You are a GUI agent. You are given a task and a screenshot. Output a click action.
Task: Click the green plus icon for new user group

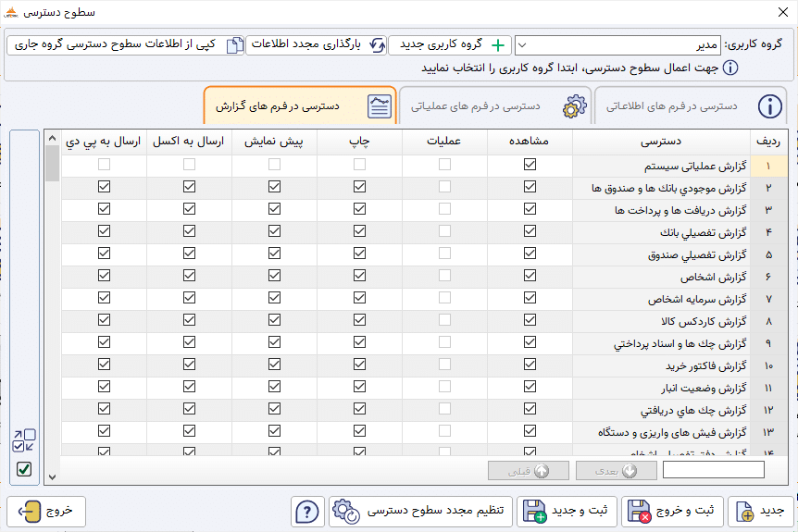pos(498,45)
